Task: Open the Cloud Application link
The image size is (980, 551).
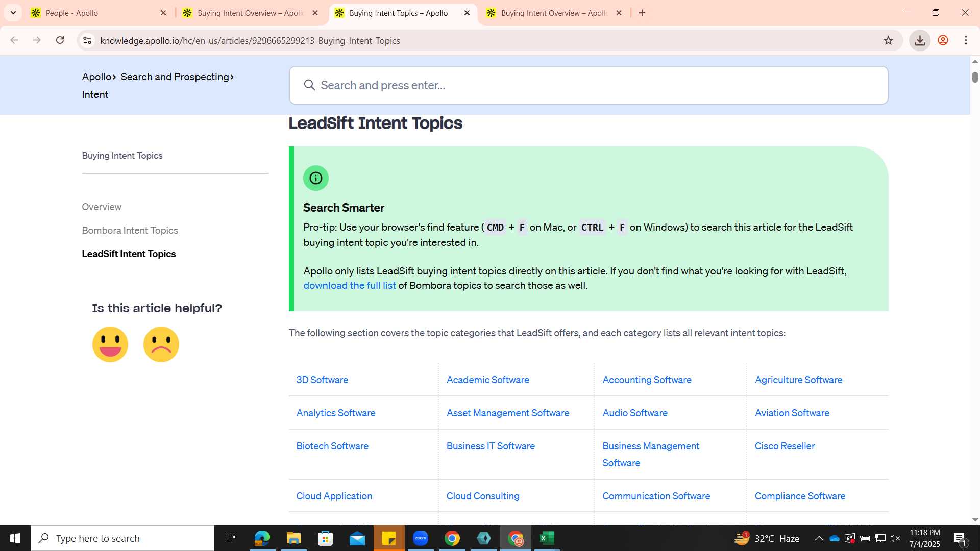Action: coord(334,496)
